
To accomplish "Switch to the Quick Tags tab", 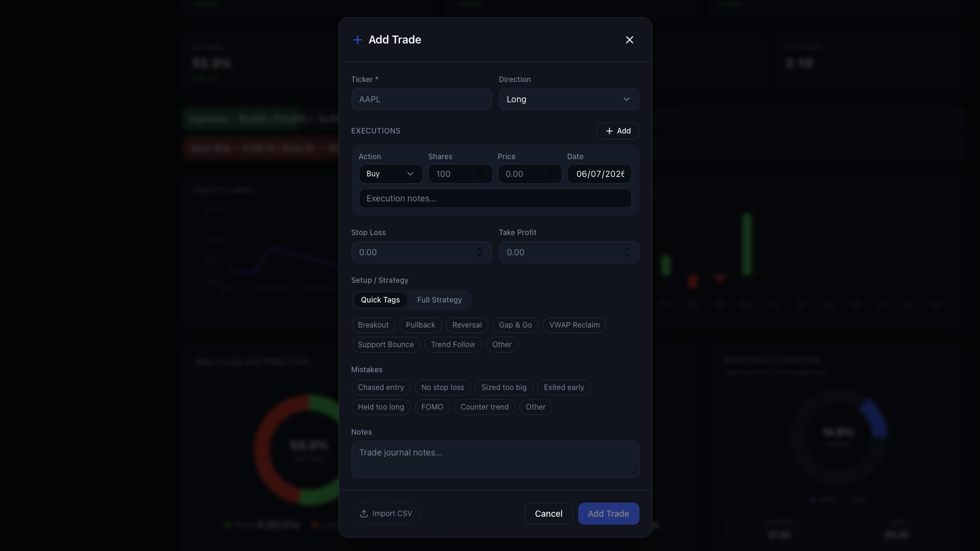I will click(x=380, y=300).
